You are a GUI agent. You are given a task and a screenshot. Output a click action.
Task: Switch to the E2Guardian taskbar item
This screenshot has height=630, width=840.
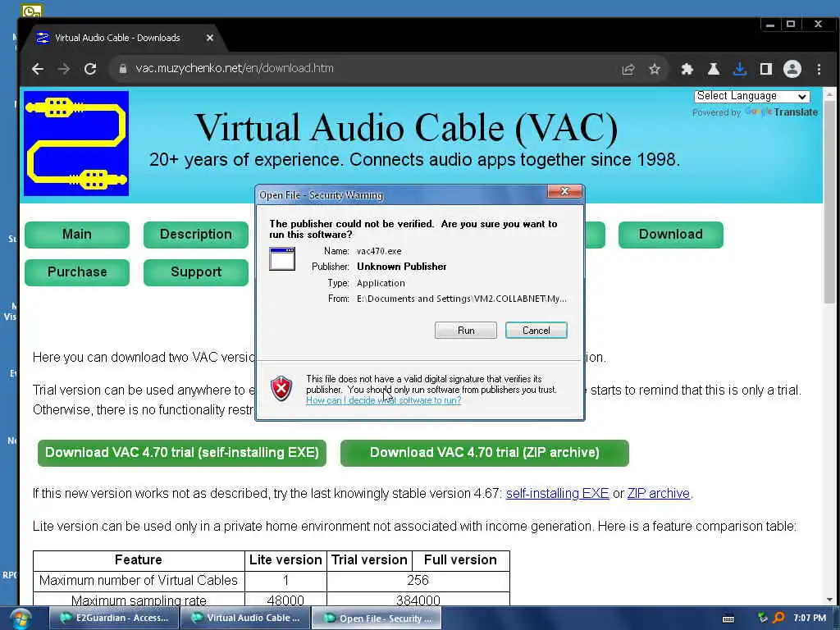[115, 619]
